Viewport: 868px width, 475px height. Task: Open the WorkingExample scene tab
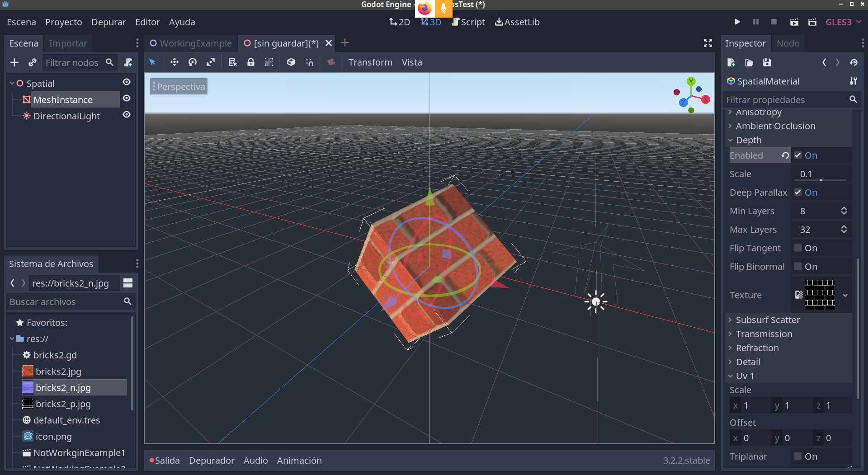pyautogui.click(x=191, y=43)
